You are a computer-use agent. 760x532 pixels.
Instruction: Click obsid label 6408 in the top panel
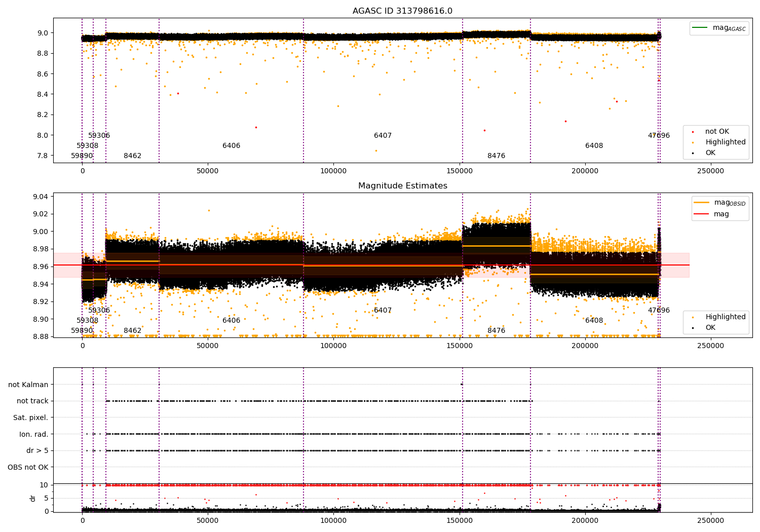coord(594,146)
